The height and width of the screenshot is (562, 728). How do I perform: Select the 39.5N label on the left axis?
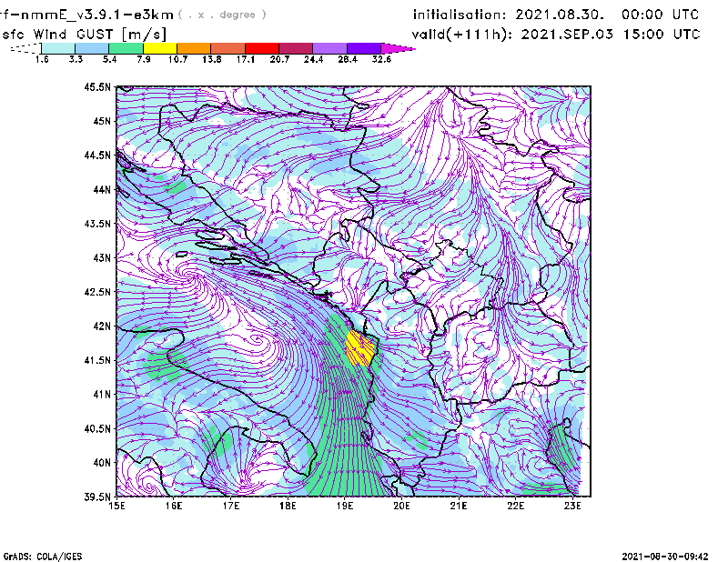[97, 497]
